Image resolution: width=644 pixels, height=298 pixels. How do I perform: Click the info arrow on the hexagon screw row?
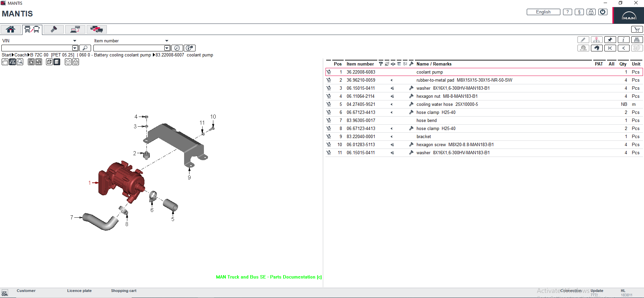pos(392,144)
